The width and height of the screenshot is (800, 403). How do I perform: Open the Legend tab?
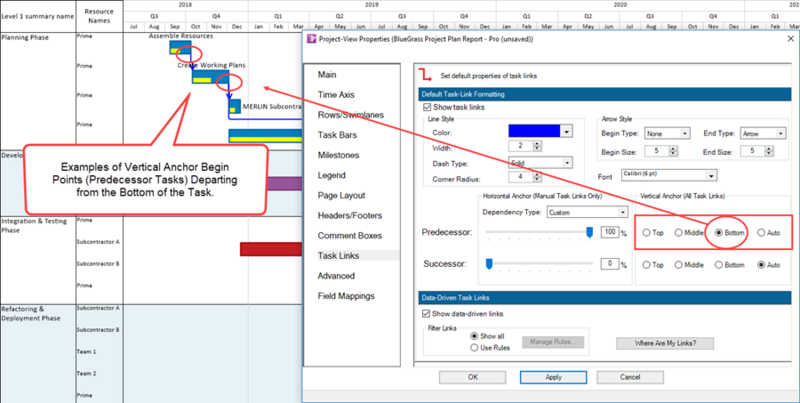[332, 175]
